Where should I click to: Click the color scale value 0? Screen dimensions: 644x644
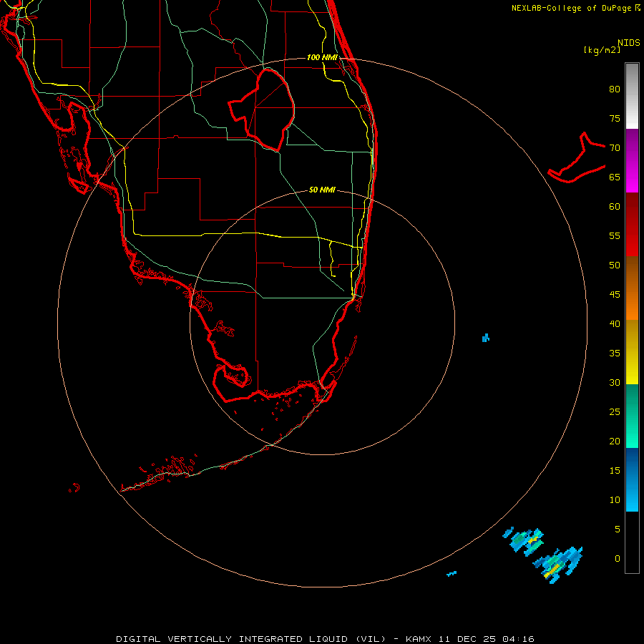point(618,559)
